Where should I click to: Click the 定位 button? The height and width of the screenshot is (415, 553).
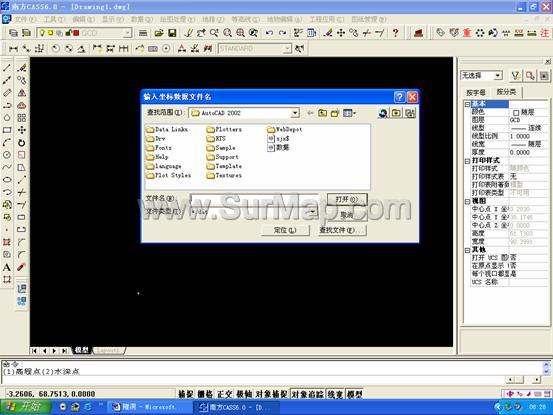pyautogui.click(x=285, y=230)
